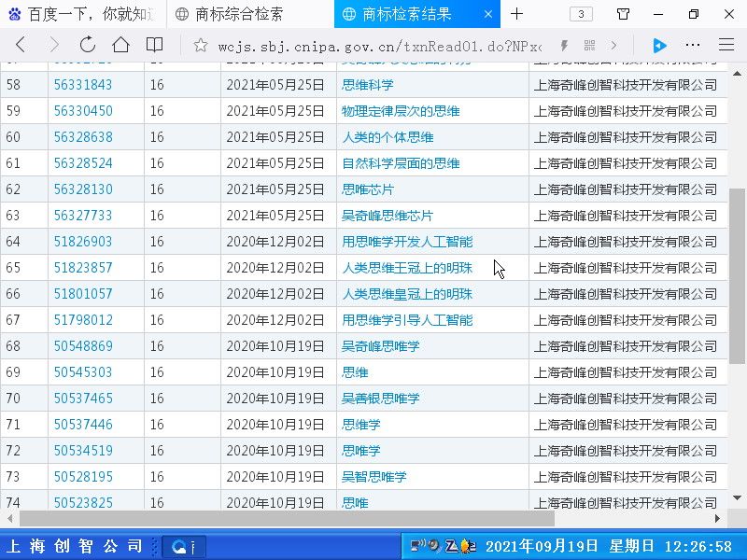The height and width of the screenshot is (560, 747).
Task: Open the reading mode book icon
Action: 154,45
